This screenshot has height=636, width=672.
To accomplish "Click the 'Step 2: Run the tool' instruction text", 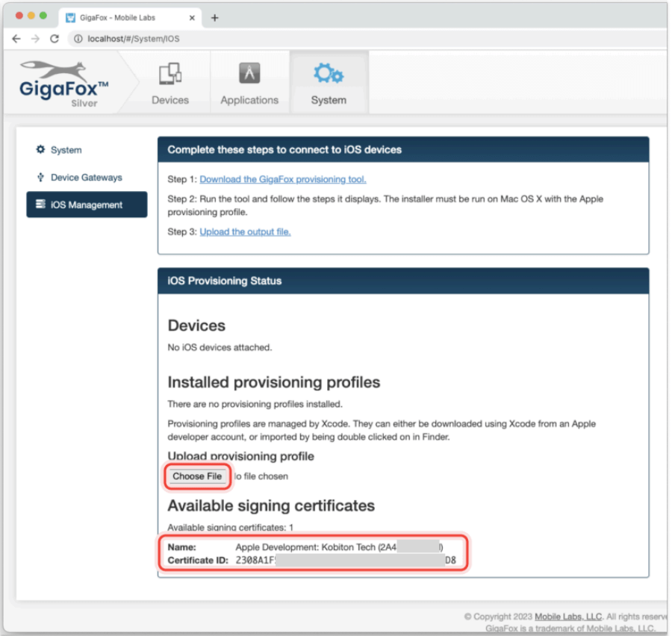I will pyautogui.click(x=385, y=205).
